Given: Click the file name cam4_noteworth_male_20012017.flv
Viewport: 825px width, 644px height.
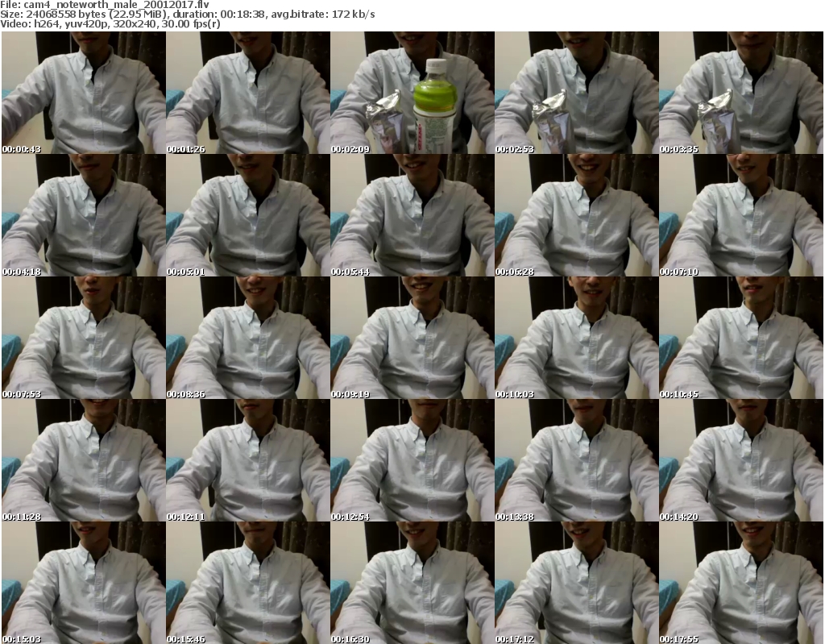Looking at the screenshot, I should coord(116,5).
